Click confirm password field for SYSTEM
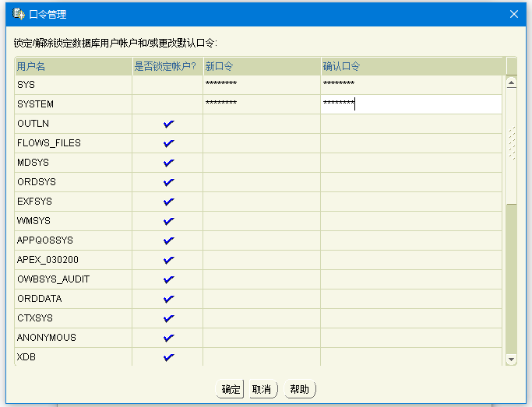Viewport: 532px width, 407px height. tap(410, 104)
